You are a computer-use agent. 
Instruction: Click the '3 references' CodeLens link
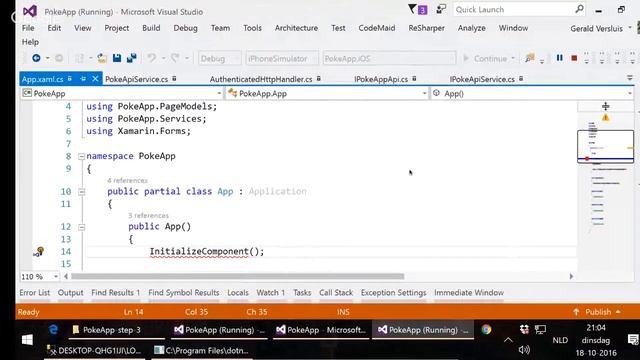148,215
